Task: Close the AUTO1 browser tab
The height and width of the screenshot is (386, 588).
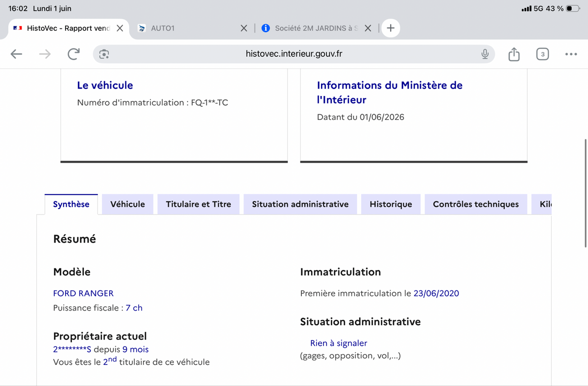Action: [x=244, y=28]
